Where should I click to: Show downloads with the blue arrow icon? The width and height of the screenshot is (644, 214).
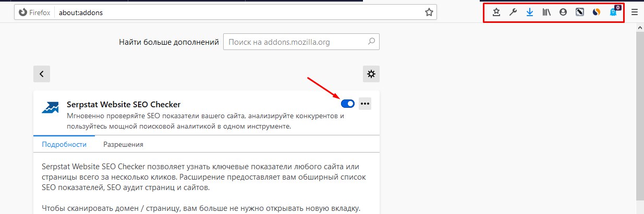pos(530,12)
